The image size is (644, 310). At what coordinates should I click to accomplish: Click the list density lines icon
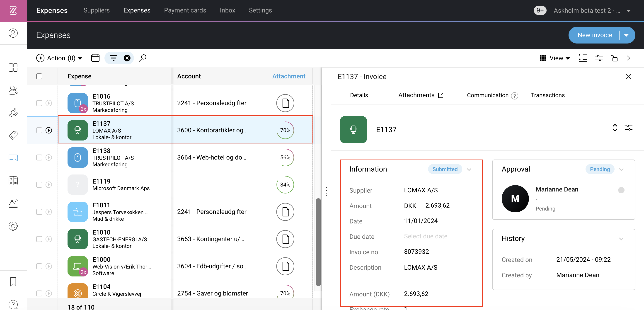[x=583, y=58]
